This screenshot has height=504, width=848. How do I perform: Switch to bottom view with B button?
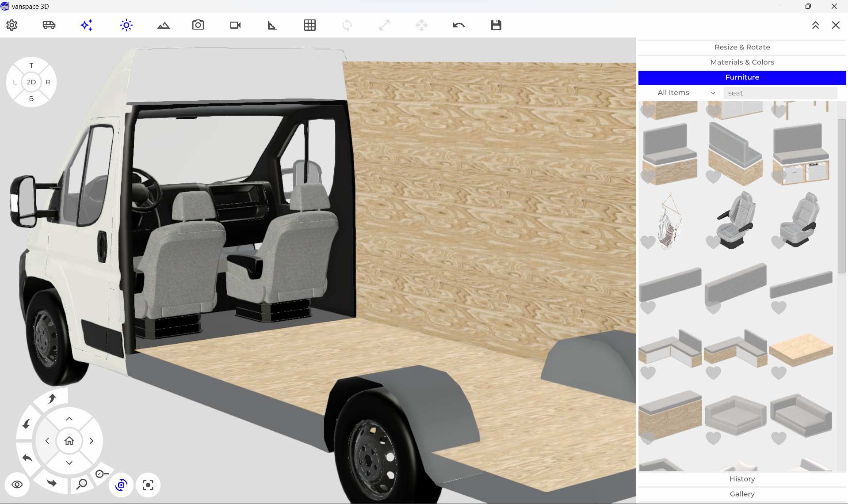[x=31, y=99]
